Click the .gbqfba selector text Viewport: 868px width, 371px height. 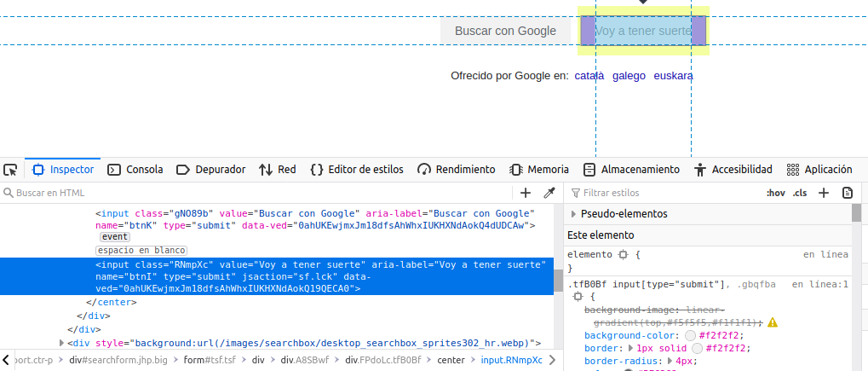[756, 285]
